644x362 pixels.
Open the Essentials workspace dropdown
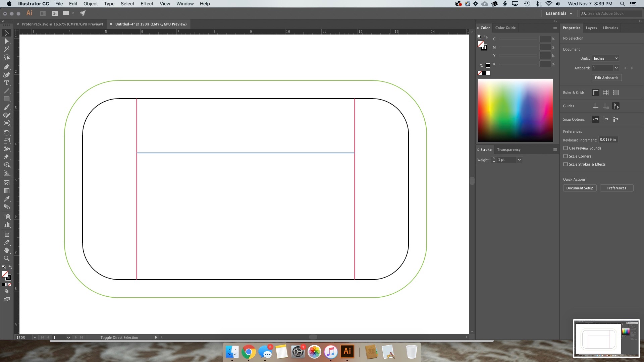[x=559, y=13]
